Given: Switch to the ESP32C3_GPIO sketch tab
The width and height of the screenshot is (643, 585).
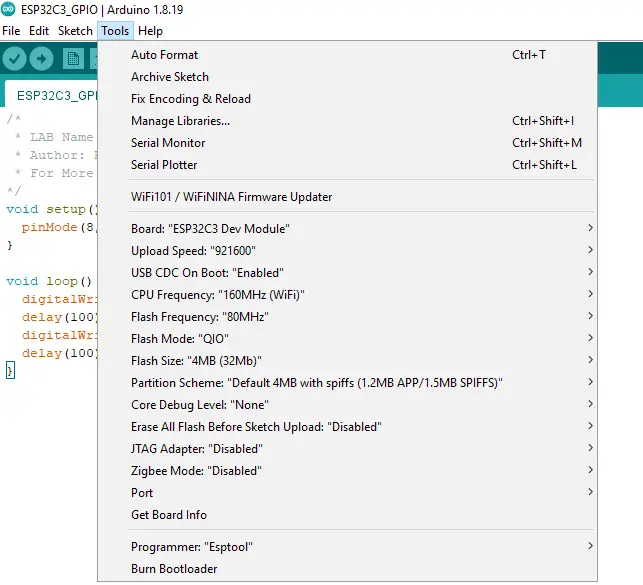Looking at the screenshot, I should pyautogui.click(x=55, y=96).
